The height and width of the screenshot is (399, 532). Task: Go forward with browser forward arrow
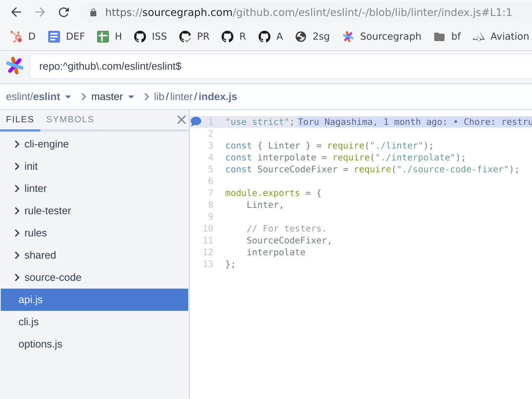click(x=40, y=12)
